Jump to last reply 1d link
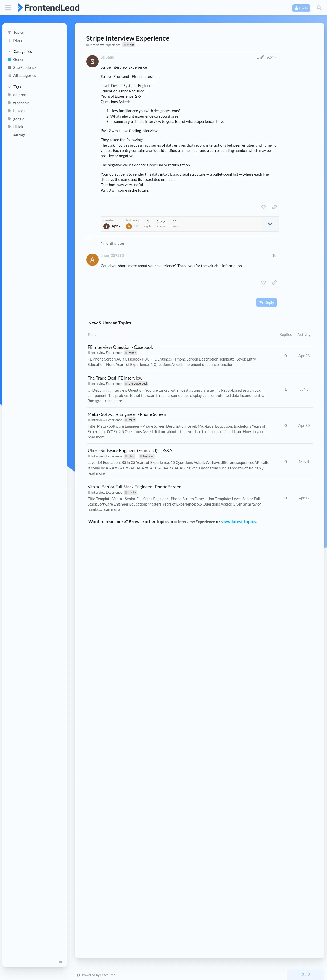The image size is (327, 980). click(136, 226)
